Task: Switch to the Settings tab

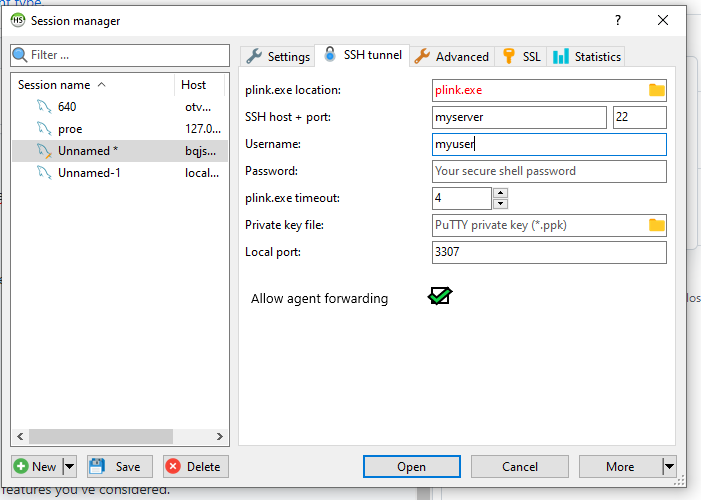Action: click(x=278, y=57)
